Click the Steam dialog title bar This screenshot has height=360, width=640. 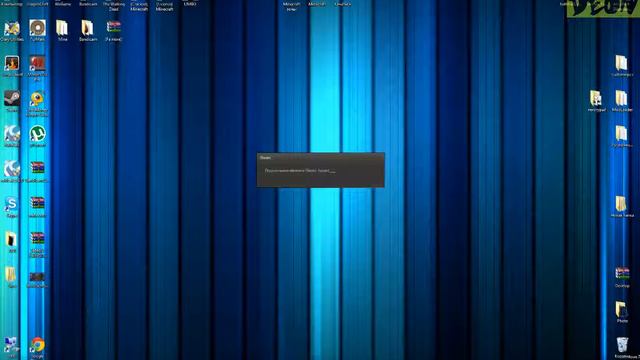(320, 157)
